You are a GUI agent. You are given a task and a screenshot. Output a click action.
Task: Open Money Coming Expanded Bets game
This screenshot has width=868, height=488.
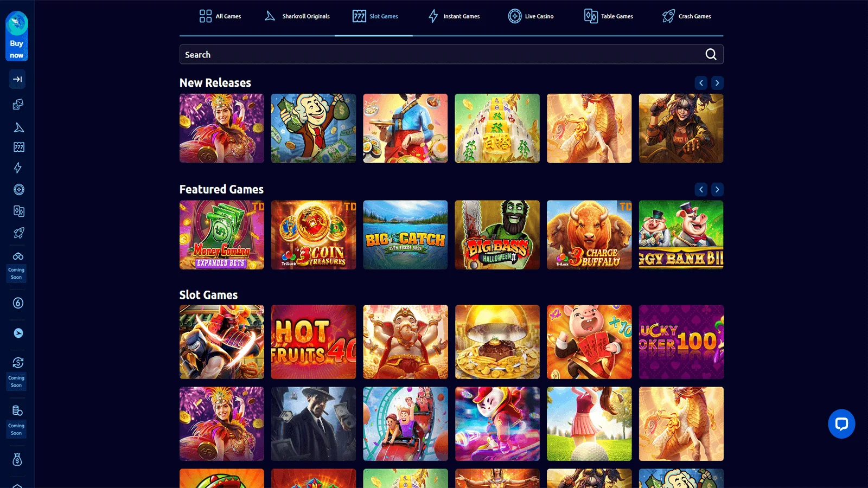pyautogui.click(x=222, y=235)
